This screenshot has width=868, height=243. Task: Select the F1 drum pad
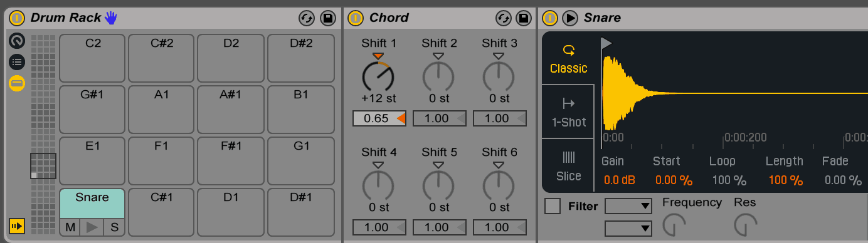(x=162, y=161)
